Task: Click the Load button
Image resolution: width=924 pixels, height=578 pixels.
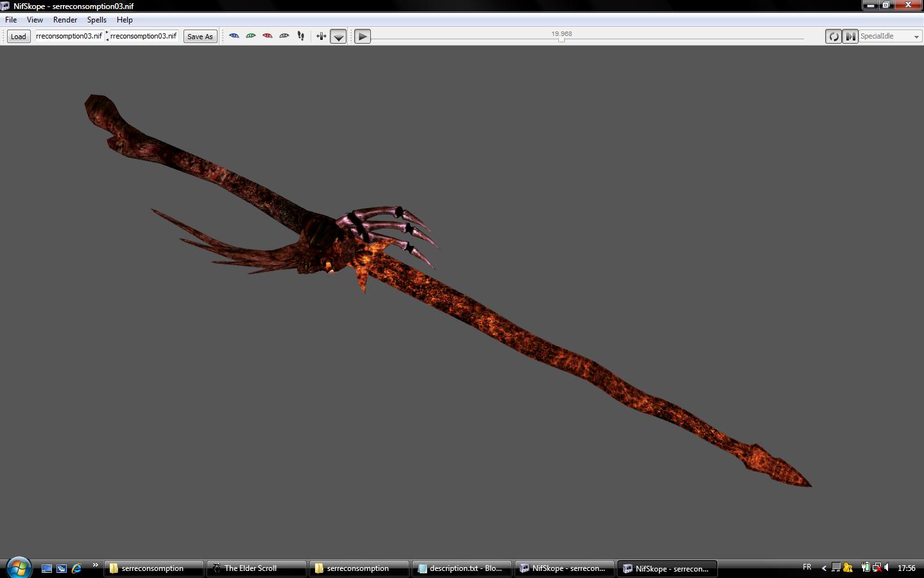Action: coord(19,37)
